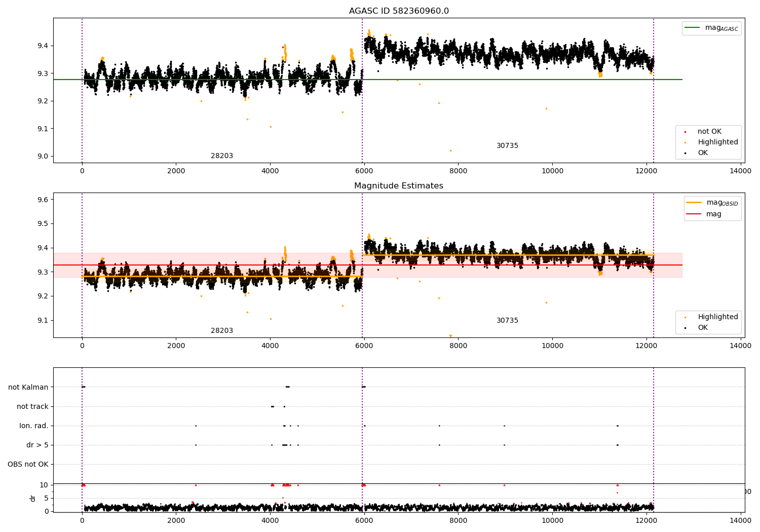
Task: Click the 'dr > 5' axis label
Action: 37,445
